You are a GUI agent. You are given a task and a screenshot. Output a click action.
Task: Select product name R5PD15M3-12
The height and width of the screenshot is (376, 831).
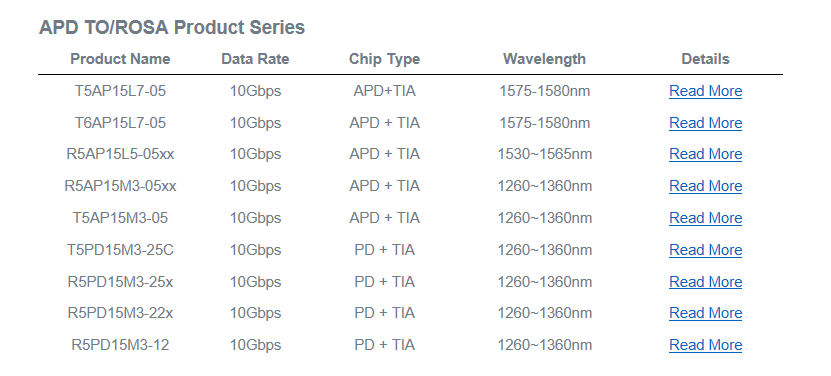(x=120, y=345)
